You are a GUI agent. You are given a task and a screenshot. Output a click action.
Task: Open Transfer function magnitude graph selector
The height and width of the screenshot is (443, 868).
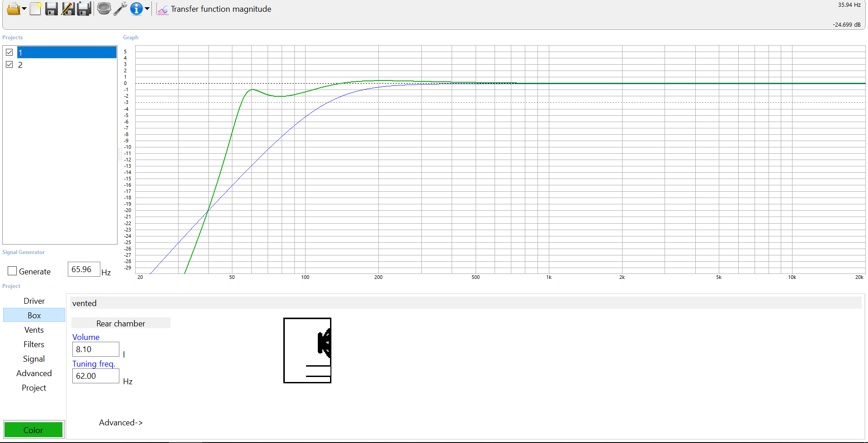[221, 9]
